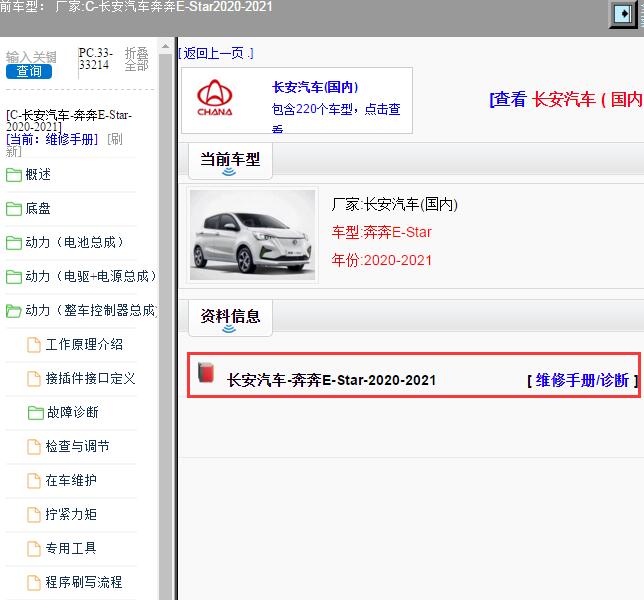This screenshot has height=600, width=644.
Task: Click the top-right panel toggle arrow icon
Action: pos(623,14)
